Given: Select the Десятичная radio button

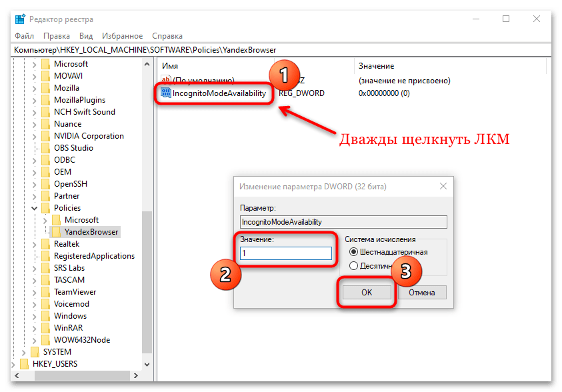Looking at the screenshot, I should pyautogui.click(x=353, y=266).
